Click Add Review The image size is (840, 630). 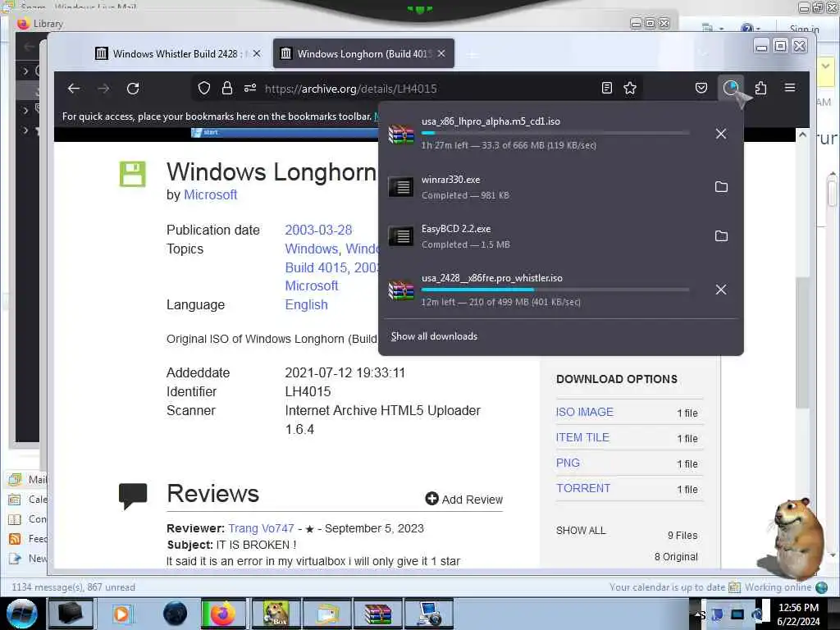click(x=464, y=500)
